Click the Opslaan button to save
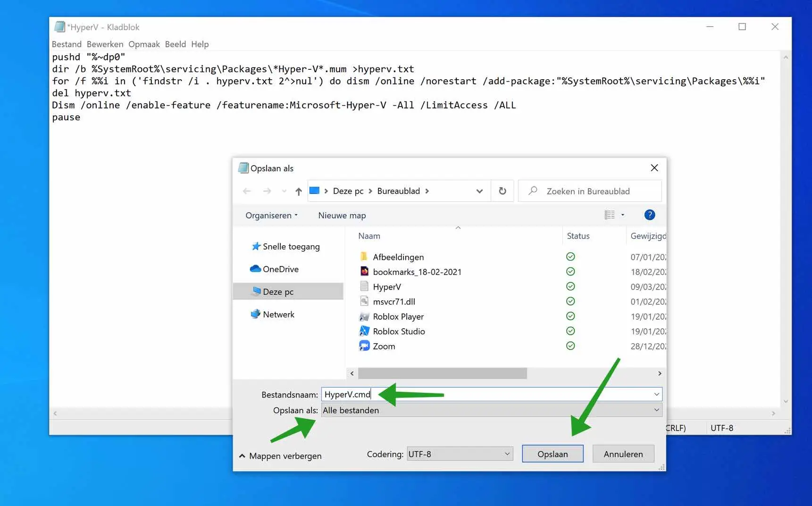Viewport: 812px width, 506px height. pos(552,454)
